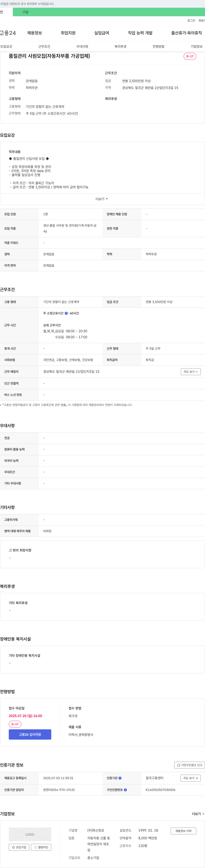
Task: Jump to the 기업정보 section tab
Action: pos(197,46)
